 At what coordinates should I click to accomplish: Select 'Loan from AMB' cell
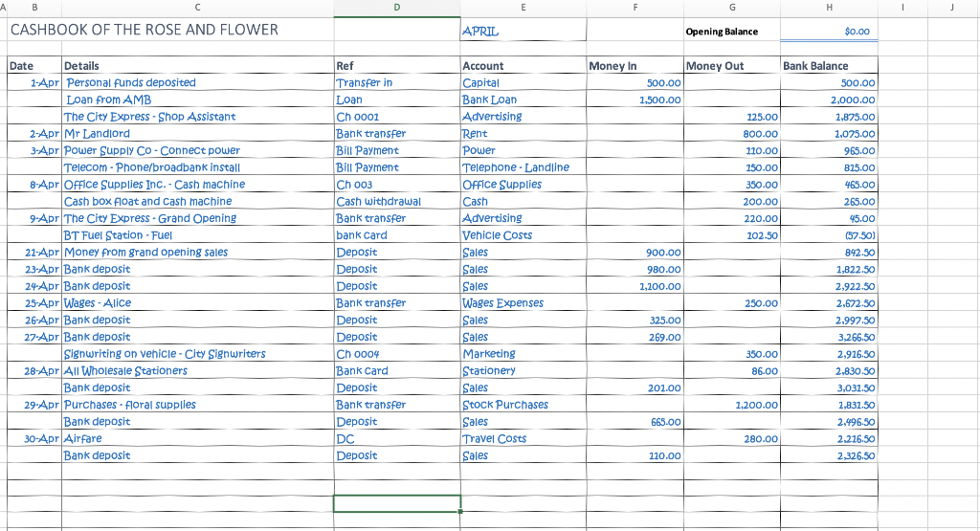tap(197, 100)
